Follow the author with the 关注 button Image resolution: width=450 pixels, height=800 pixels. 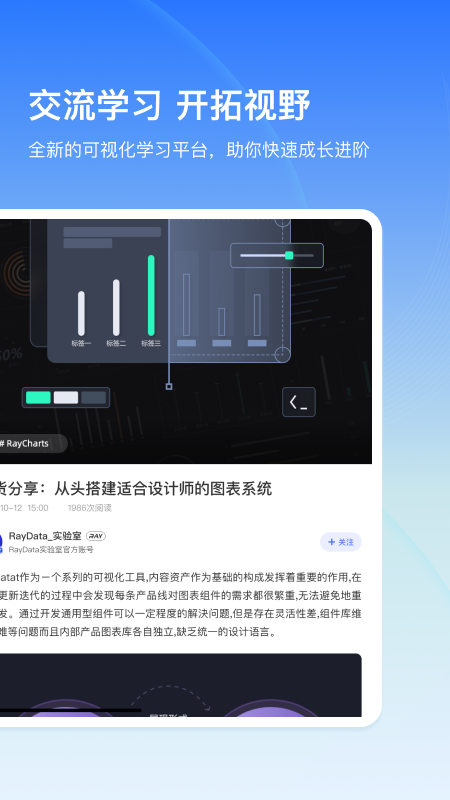(341, 542)
